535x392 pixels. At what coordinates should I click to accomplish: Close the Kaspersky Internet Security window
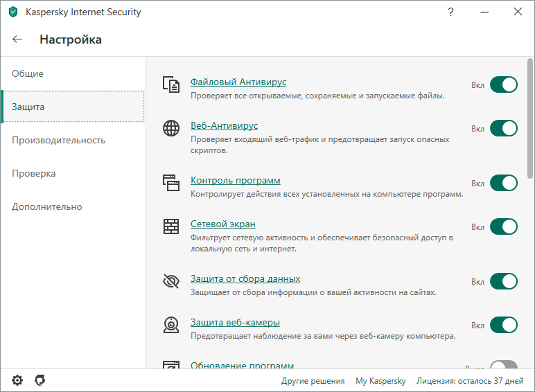tap(518, 12)
